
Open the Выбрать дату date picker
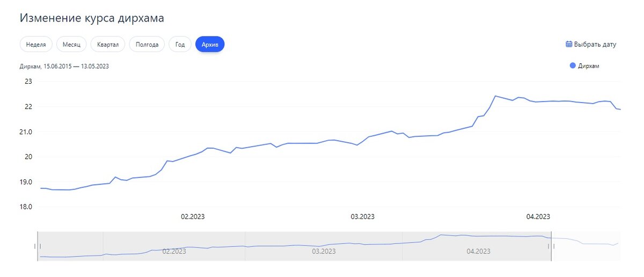pyautogui.click(x=591, y=45)
